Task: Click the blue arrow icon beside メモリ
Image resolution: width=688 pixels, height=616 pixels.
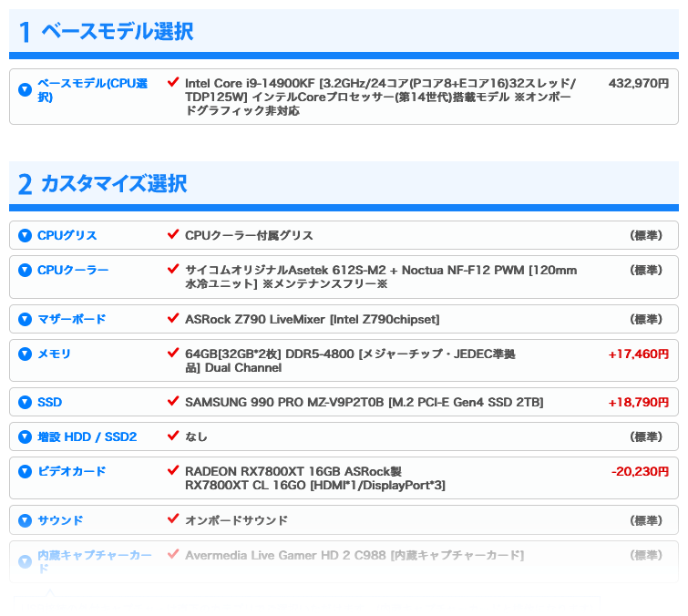Action: (25, 354)
